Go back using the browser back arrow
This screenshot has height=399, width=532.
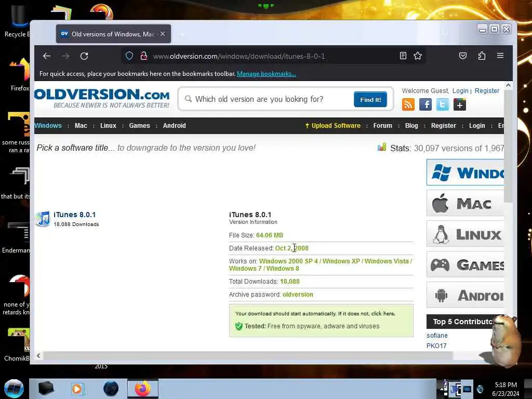coord(47,56)
